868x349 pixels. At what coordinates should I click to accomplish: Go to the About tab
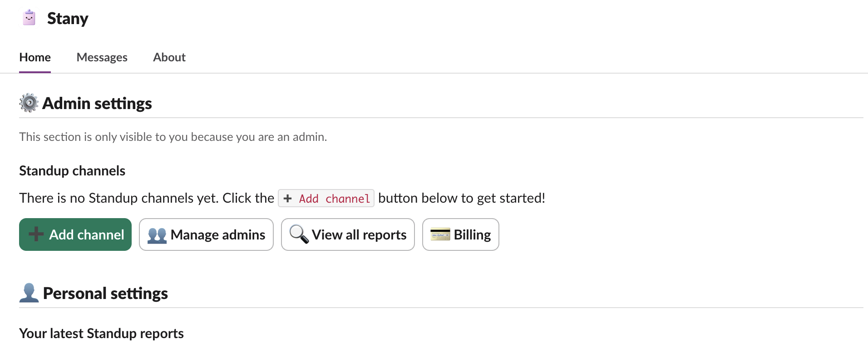click(169, 57)
